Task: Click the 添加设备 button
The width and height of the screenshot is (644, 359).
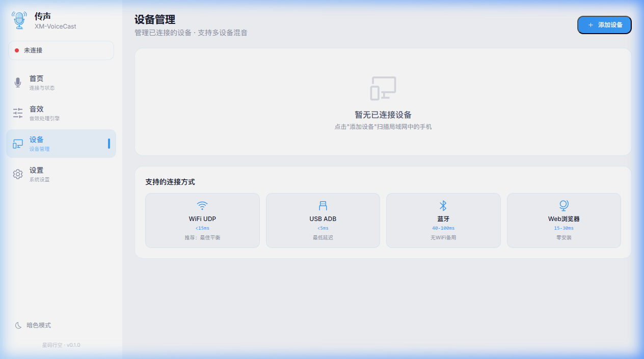Action: 604,25
